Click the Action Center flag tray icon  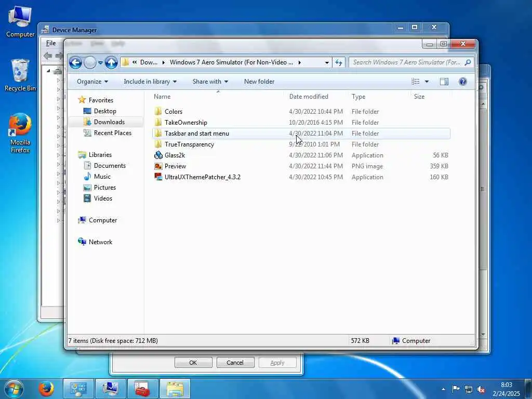coord(456,389)
